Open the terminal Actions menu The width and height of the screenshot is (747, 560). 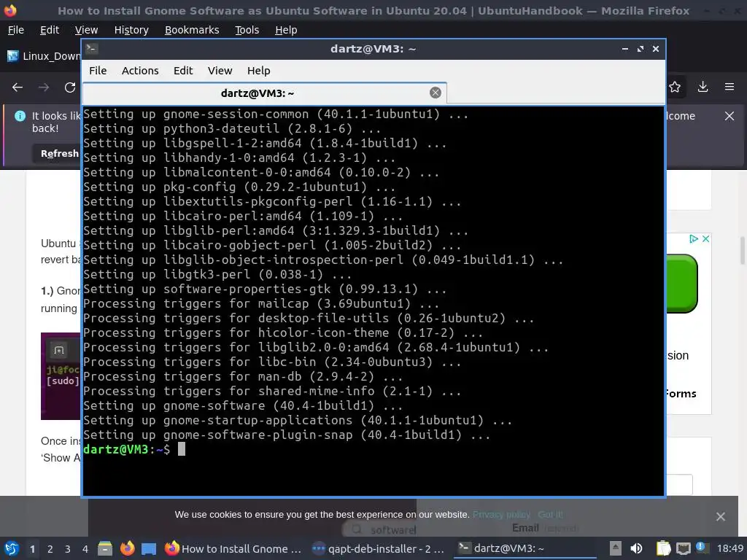140,71
